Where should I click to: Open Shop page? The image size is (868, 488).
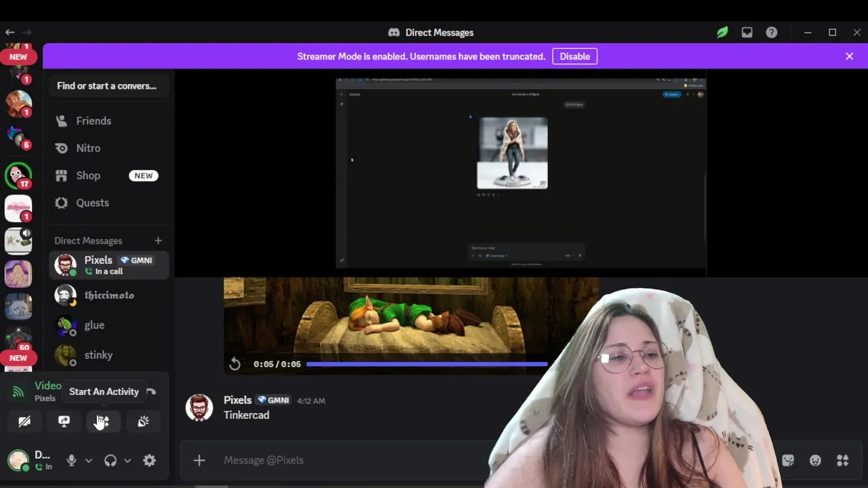click(108, 176)
